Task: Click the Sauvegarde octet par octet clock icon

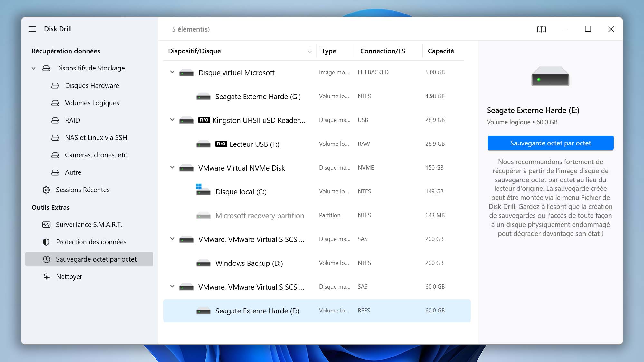Action: click(x=46, y=259)
